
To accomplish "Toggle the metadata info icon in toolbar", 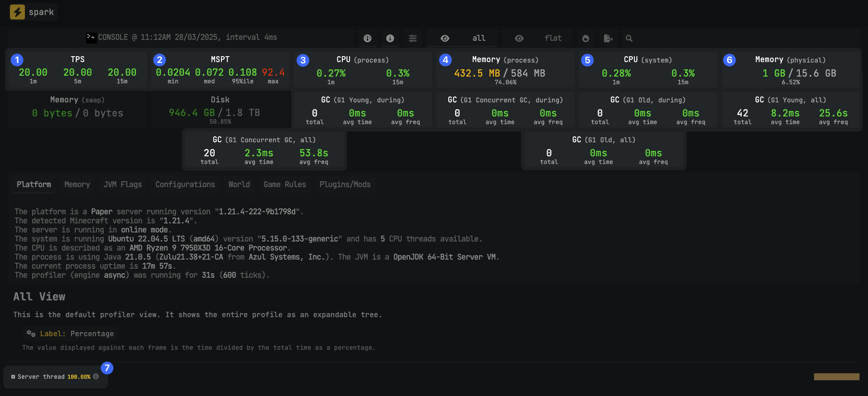I will click(x=390, y=39).
